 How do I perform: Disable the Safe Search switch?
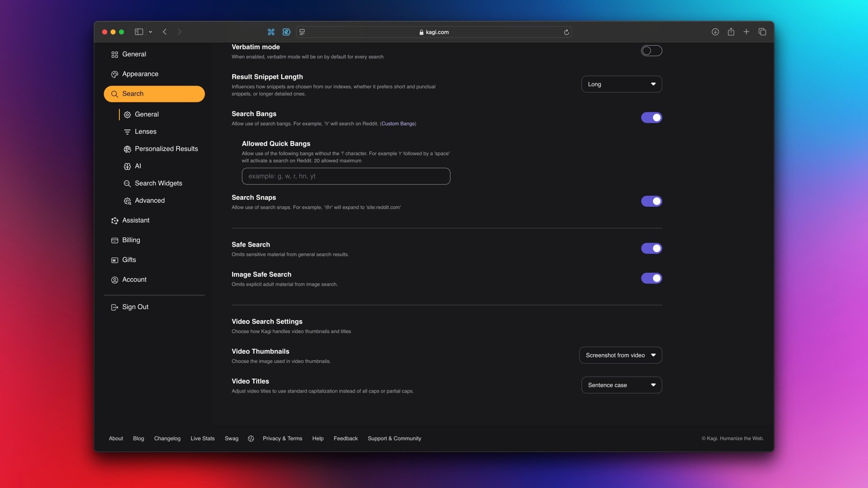pos(651,248)
